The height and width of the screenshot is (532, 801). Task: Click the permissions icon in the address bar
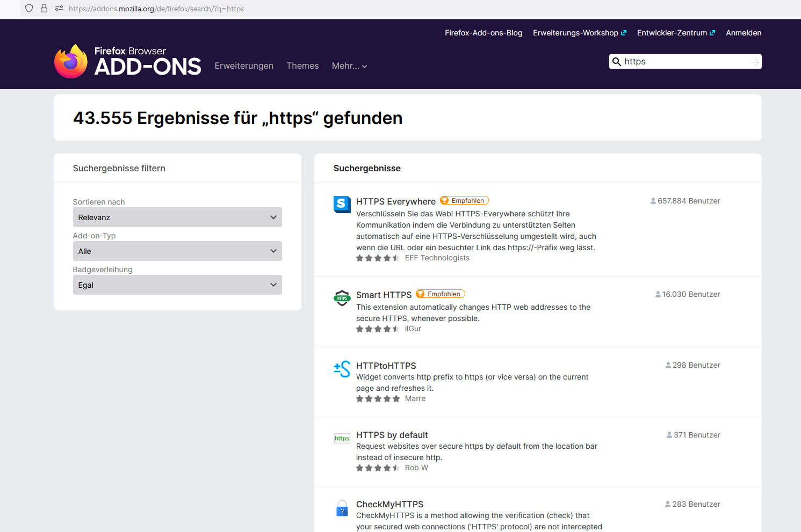[59, 9]
